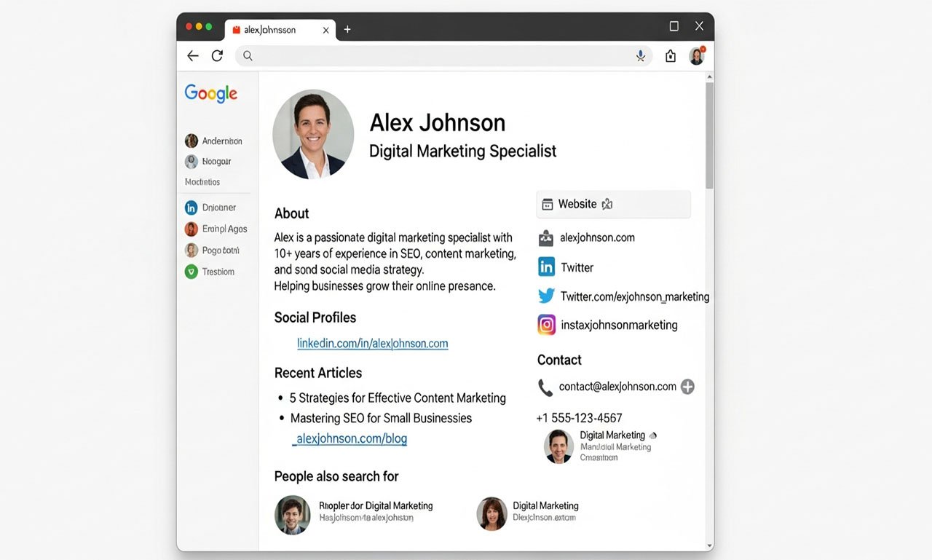Click the plus icon beside contact email
Viewport: 932px width, 560px height.
pos(687,387)
